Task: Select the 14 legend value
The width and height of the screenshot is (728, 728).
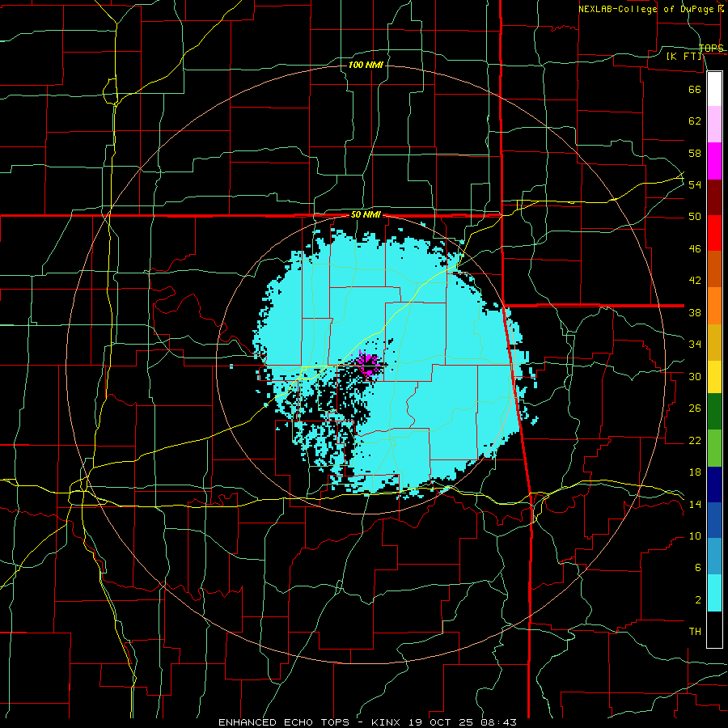Action: tap(695, 504)
